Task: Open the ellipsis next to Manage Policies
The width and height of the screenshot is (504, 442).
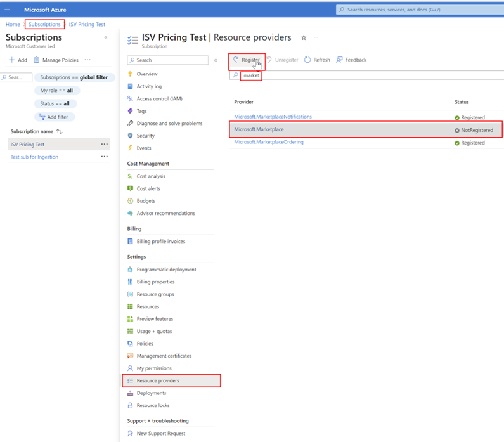Action: 87,60
